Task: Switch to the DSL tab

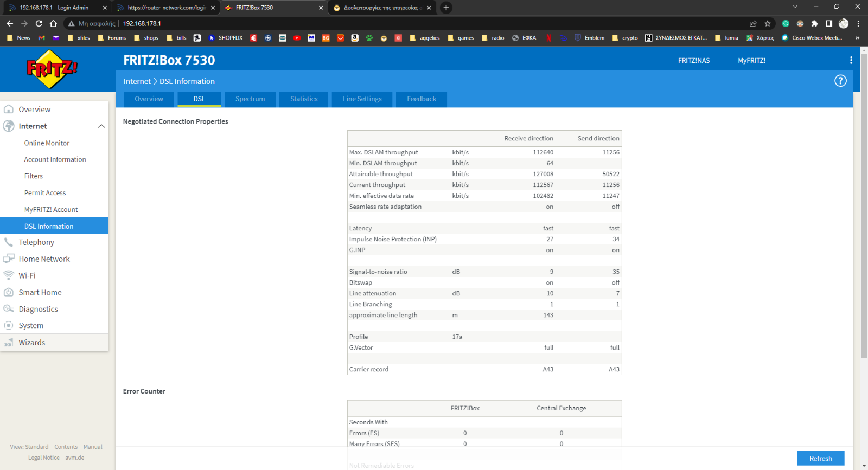Action: (x=199, y=99)
